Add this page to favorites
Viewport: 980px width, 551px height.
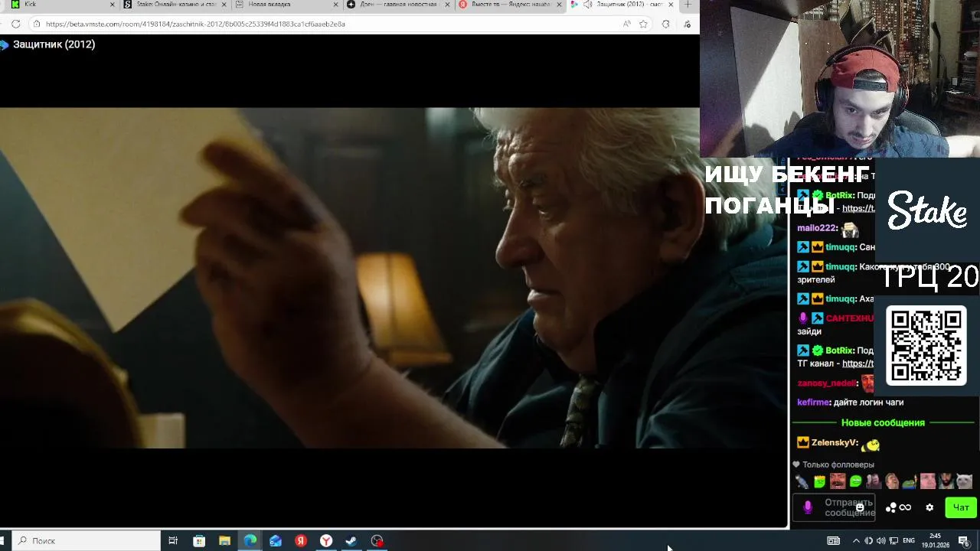tap(643, 24)
